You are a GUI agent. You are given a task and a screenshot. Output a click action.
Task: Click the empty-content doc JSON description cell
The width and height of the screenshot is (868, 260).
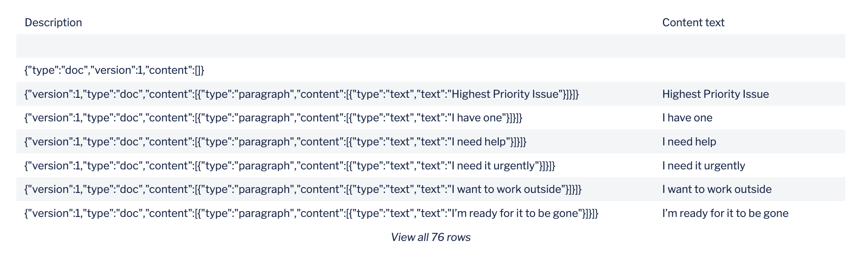pos(114,70)
